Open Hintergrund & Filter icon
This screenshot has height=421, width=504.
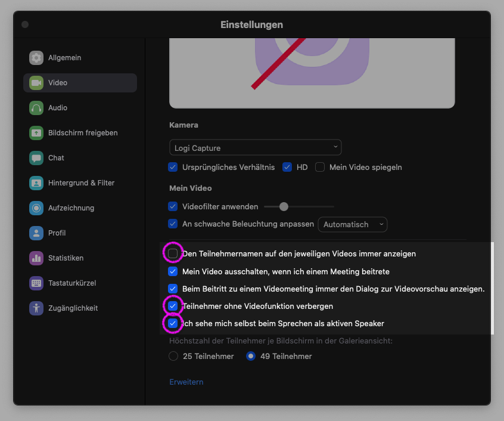[x=36, y=183]
